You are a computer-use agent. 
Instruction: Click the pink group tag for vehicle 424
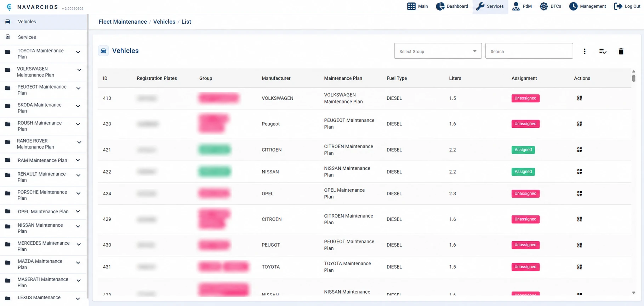[214, 194]
